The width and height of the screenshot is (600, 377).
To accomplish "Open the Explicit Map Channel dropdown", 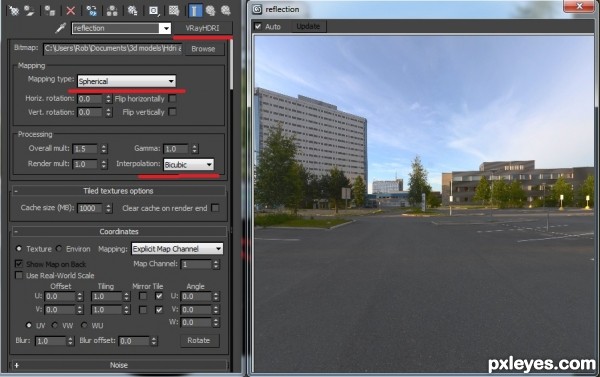I will pyautogui.click(x=177, y=249).
